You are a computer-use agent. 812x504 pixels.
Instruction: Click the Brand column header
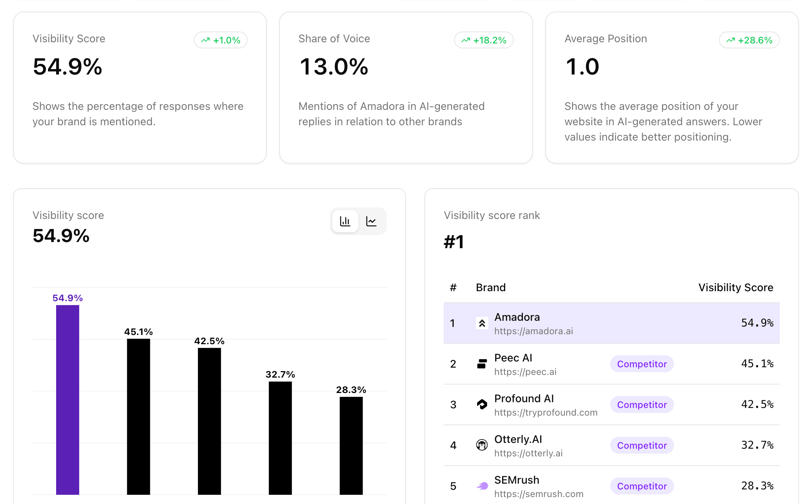[x=491, y=287]
